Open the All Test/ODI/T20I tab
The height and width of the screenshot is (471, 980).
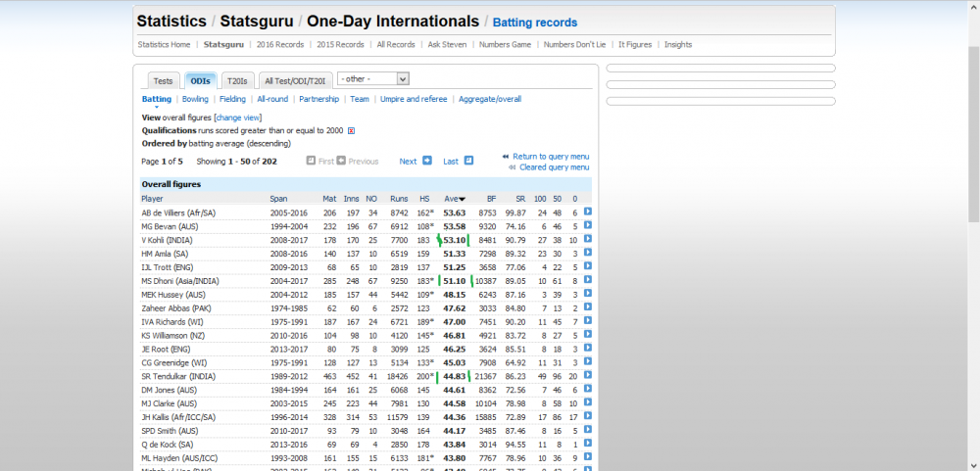[295, 81]
